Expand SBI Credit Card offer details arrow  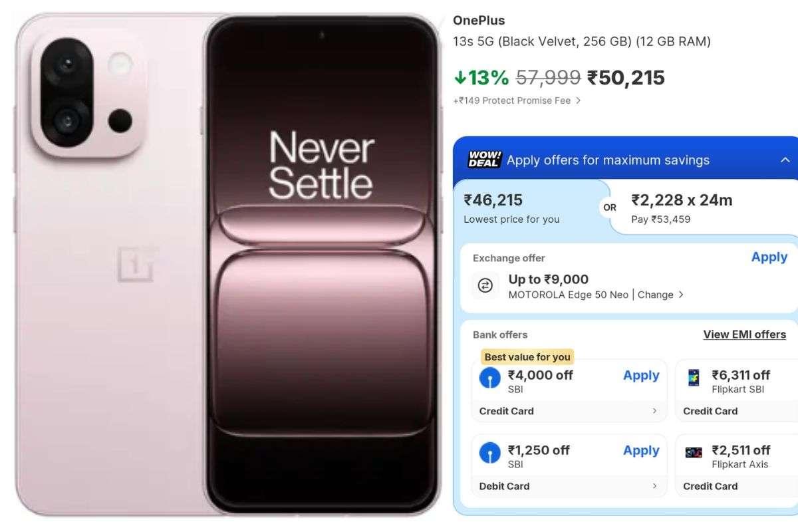point(654,411)
